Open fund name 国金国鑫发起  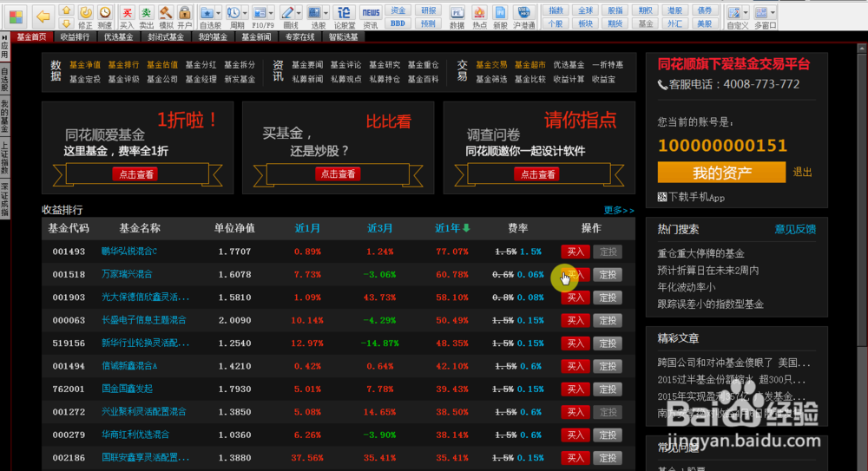tap(127, 389)
